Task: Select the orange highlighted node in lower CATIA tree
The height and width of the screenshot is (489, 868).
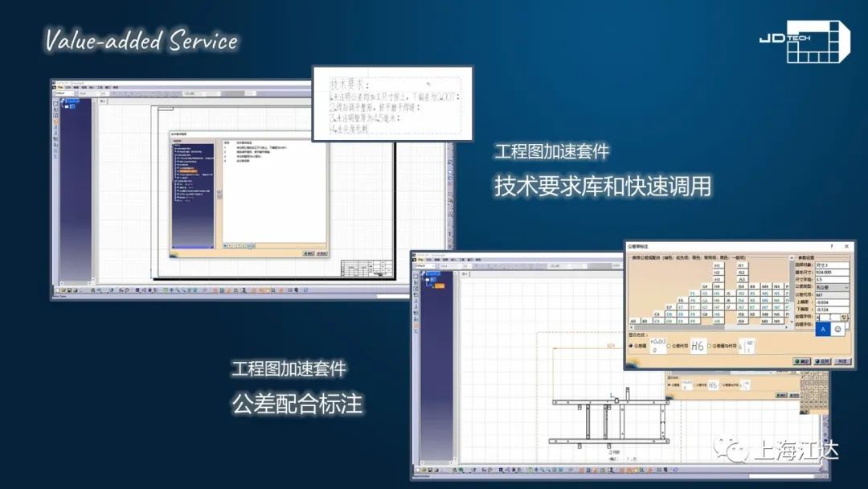Action: (440, 286)
